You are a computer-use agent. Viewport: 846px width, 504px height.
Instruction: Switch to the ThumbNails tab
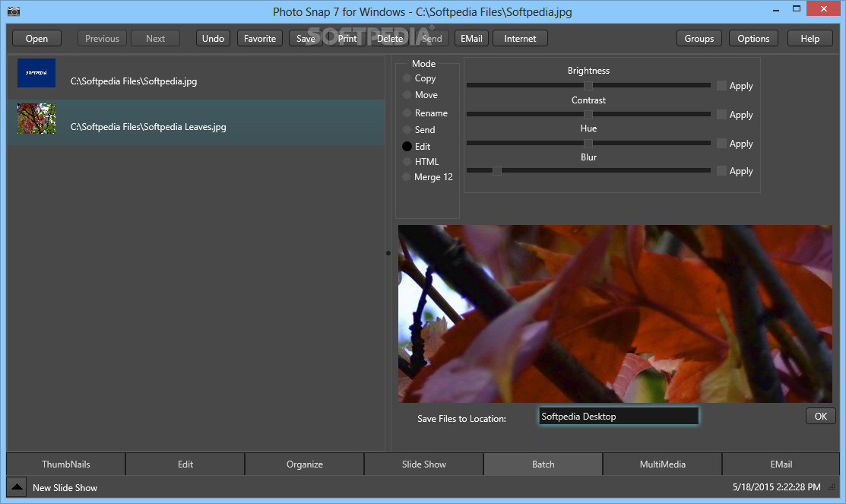click(66, 464)
